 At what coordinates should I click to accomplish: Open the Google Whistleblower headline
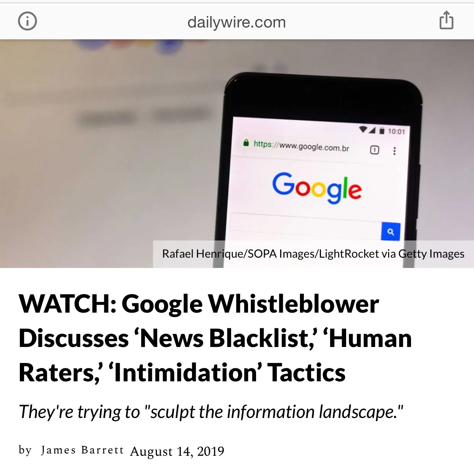[215, 338]
